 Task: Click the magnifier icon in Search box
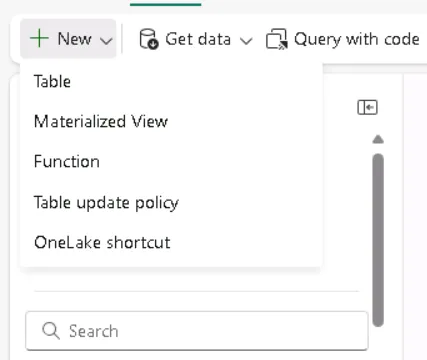(51, 331)
